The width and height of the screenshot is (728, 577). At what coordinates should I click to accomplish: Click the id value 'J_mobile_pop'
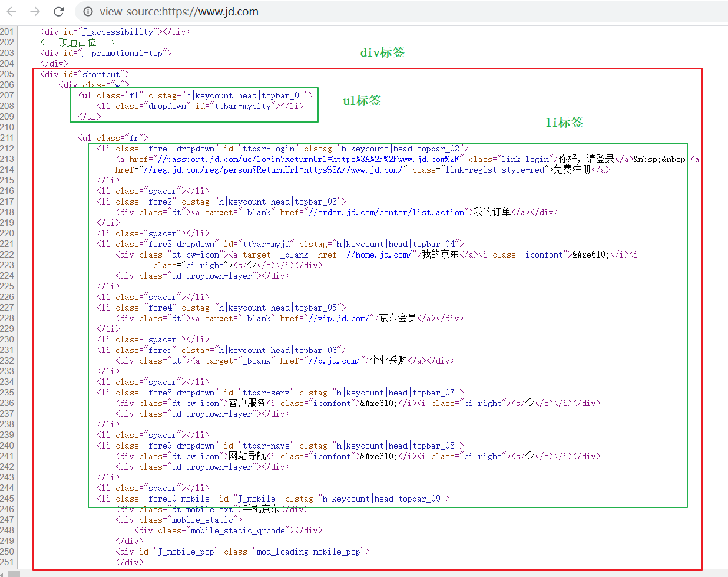coord(186,552)
